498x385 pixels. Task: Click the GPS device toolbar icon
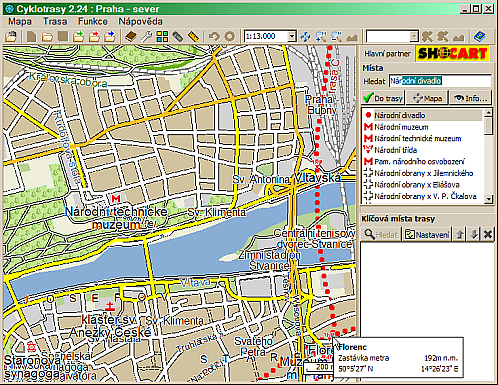(x=178, y=36)
